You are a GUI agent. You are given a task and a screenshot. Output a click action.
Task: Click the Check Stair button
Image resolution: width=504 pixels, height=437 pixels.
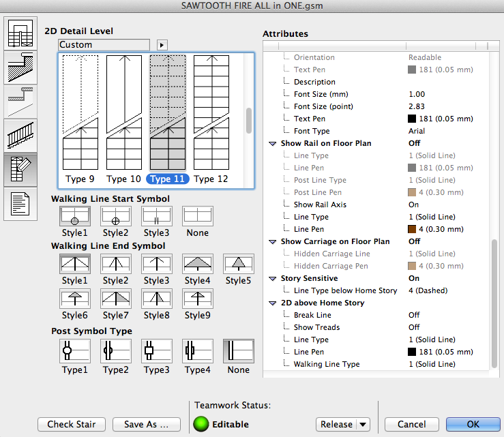72,424
